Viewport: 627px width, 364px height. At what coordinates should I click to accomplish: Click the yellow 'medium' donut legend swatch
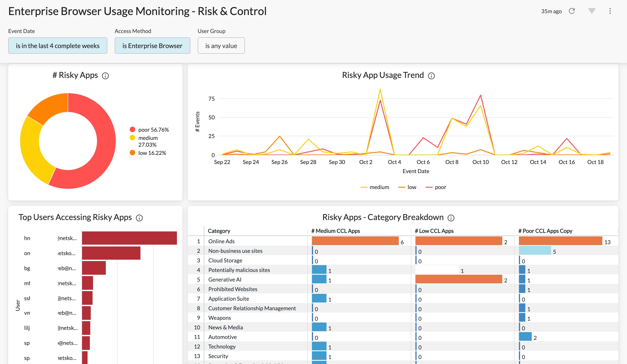pos(132,138)
